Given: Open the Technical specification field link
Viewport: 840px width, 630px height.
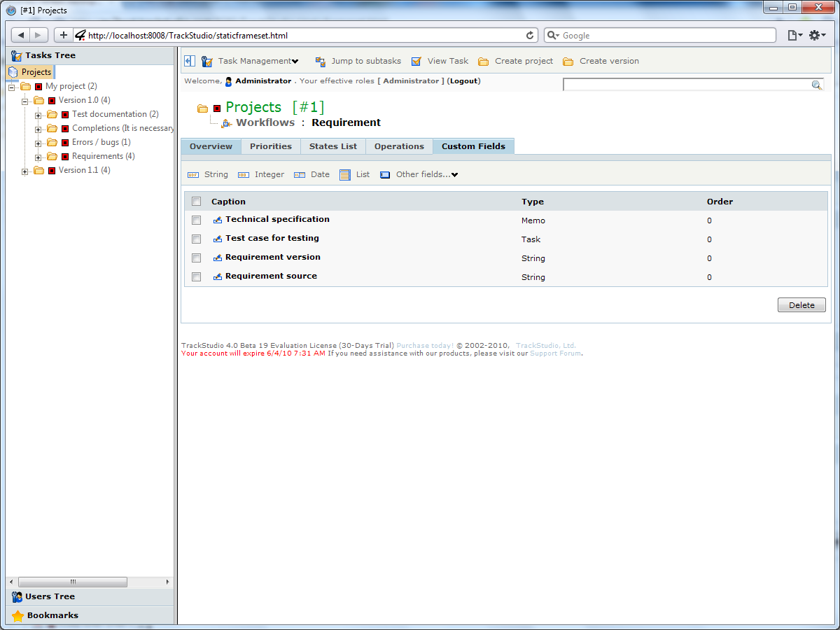Looking at the screenshot, I should coord(277,220).
